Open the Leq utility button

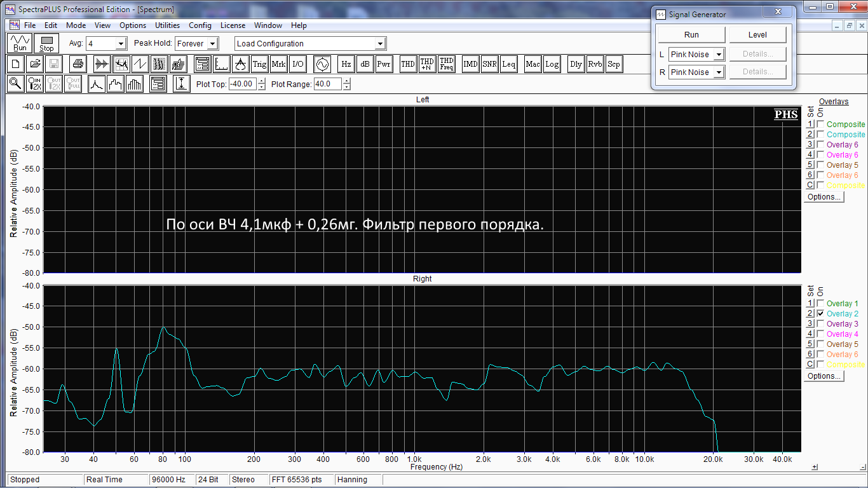pyautogui.click(x=508, y=64)
